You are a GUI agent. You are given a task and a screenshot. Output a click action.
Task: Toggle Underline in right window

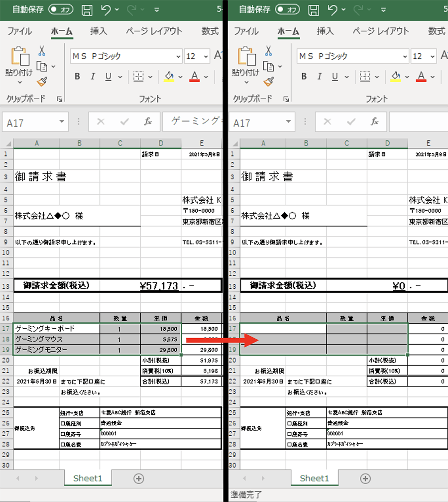coord(335,77)
